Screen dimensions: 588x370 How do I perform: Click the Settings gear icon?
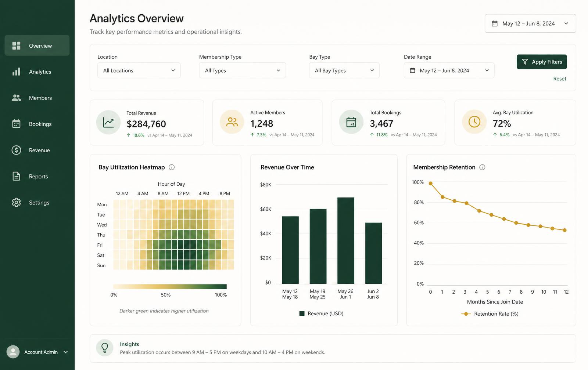pos(16,202)
